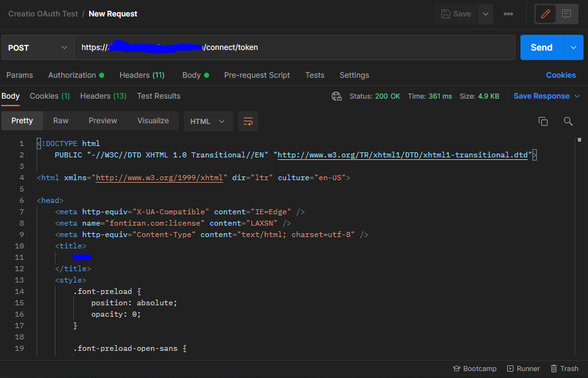Toggle line wrap icon in response
This screenshot has width=588, height=378.
(248, 121)
